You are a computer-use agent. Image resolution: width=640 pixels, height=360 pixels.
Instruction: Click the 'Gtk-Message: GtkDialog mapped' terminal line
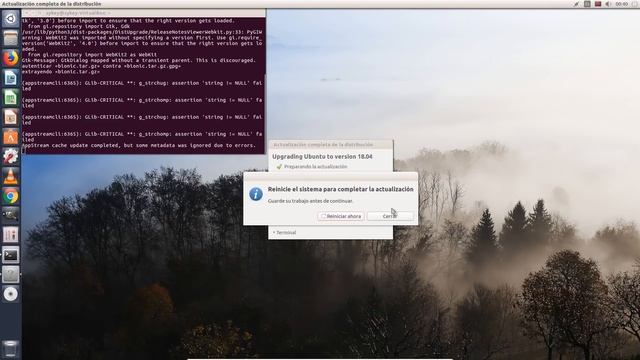pos(138,60)
